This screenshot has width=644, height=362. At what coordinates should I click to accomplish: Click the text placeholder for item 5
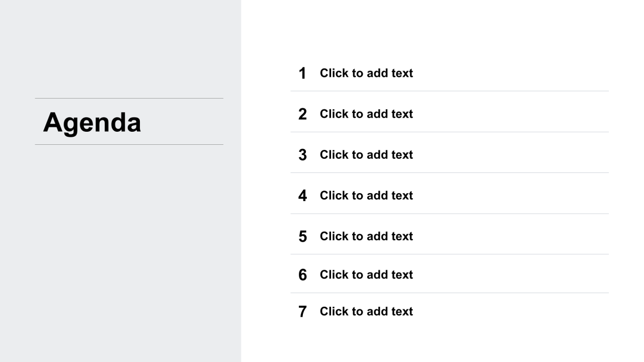tap(366, 236)
